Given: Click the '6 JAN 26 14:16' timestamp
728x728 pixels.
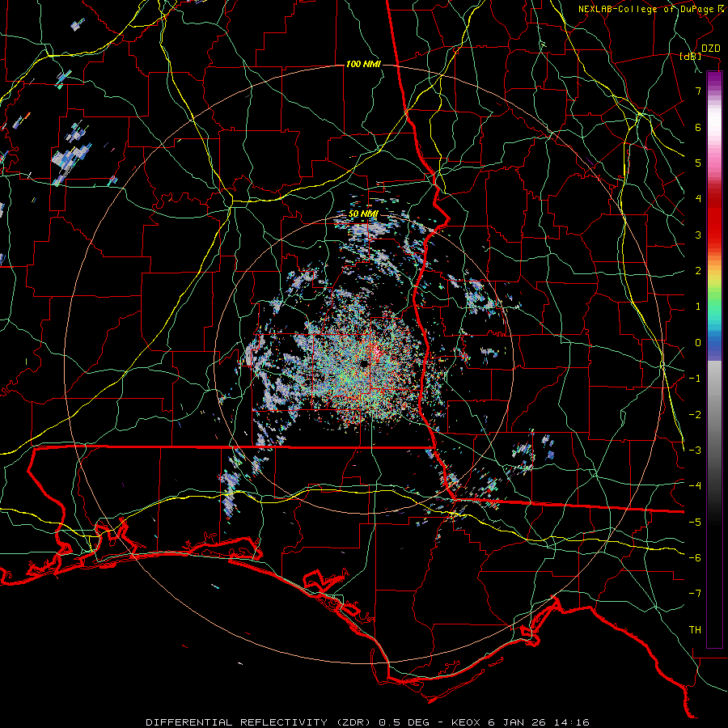Looking at the screenshot, I should coord(539,722).
